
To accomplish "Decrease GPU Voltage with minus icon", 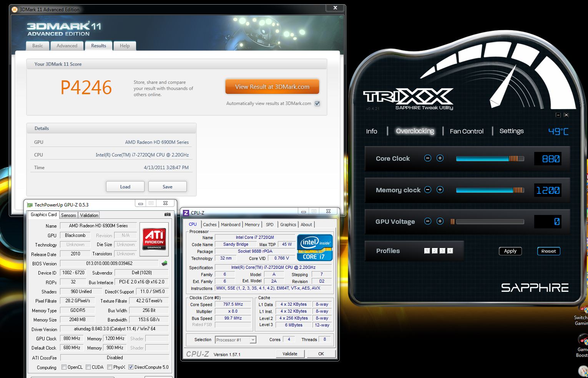I will pos(428,221).
